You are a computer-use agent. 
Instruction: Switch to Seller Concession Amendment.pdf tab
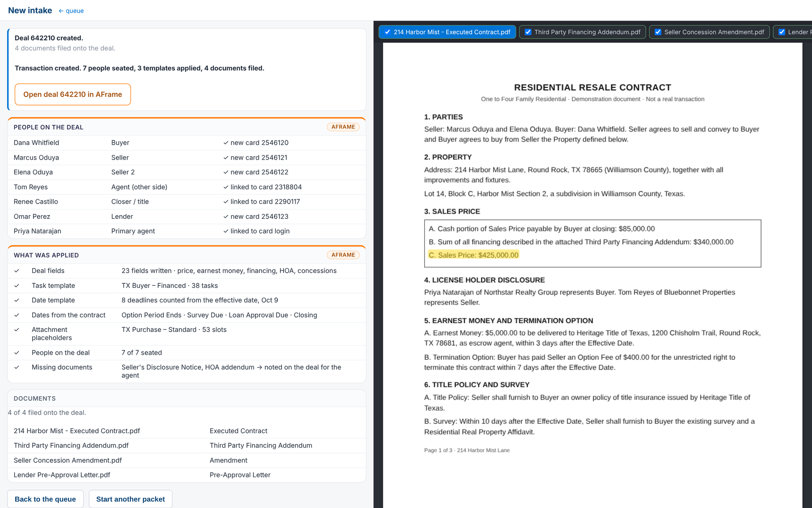pos(709,32)
